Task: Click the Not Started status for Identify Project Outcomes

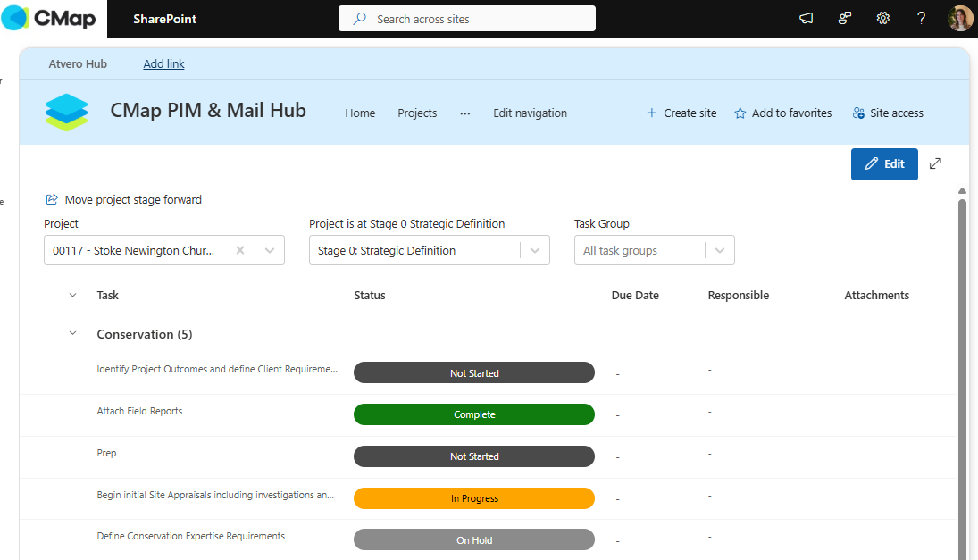Action: tap(474, 373)
